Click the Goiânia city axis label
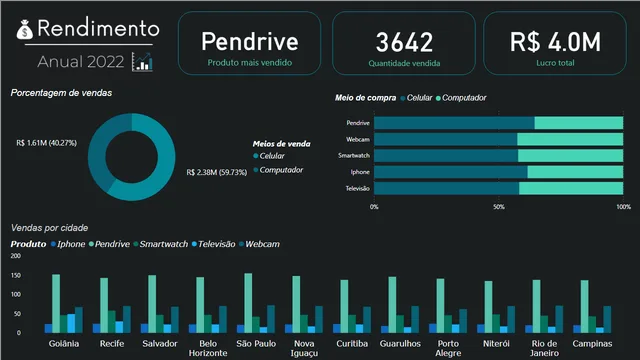640x360 pixels. point(64,344)
